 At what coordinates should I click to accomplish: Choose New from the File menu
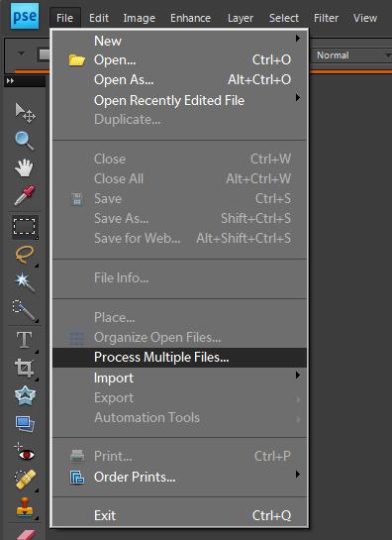tap(179, 41)
